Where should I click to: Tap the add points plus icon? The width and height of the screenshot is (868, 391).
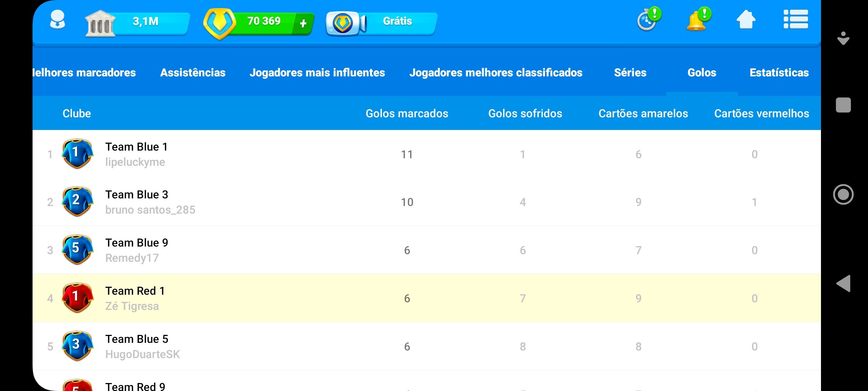(303, 22)
